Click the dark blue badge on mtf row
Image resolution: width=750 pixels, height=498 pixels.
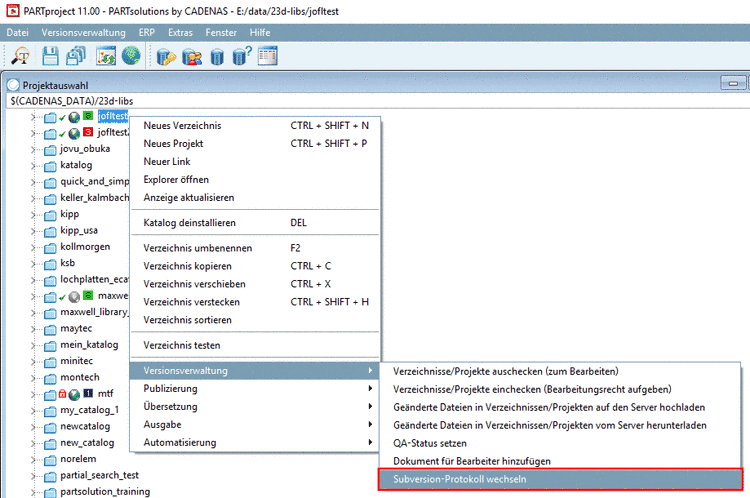coord(88,393)
